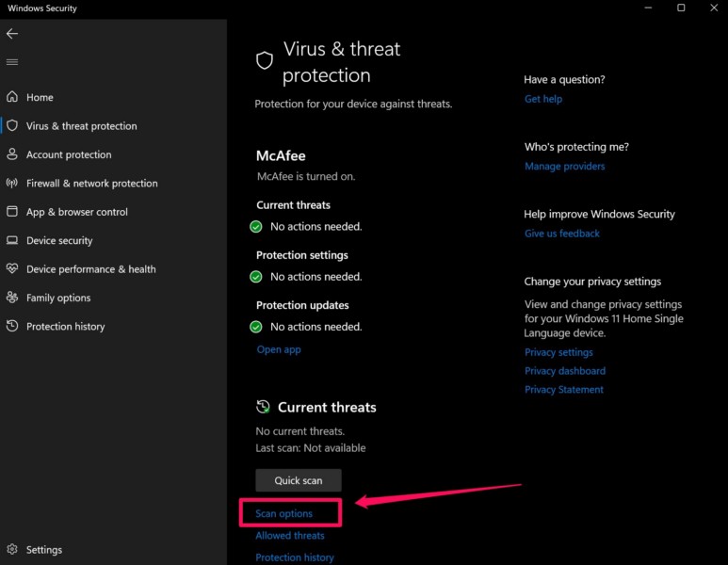Open the Give us feedback link
The width and height of the screenshot is (728, 565).
[x=562, y=234]
